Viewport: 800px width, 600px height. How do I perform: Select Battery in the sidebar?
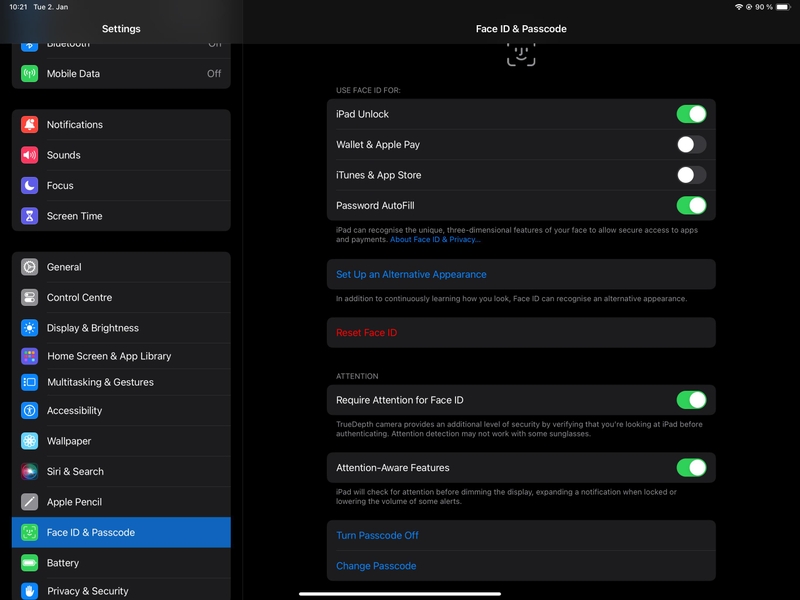pyautogui.click(x=121, y=563)
